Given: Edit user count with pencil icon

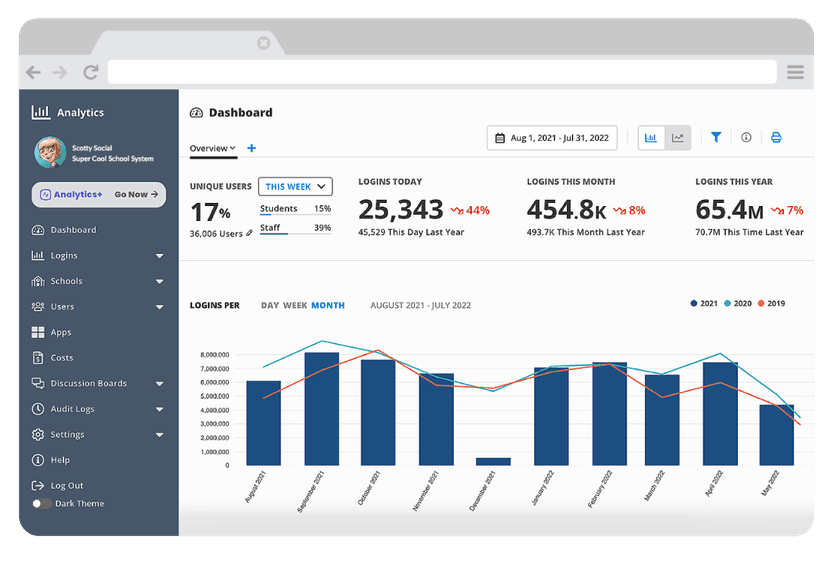Looking at the screenshot, I should (249, 233).
